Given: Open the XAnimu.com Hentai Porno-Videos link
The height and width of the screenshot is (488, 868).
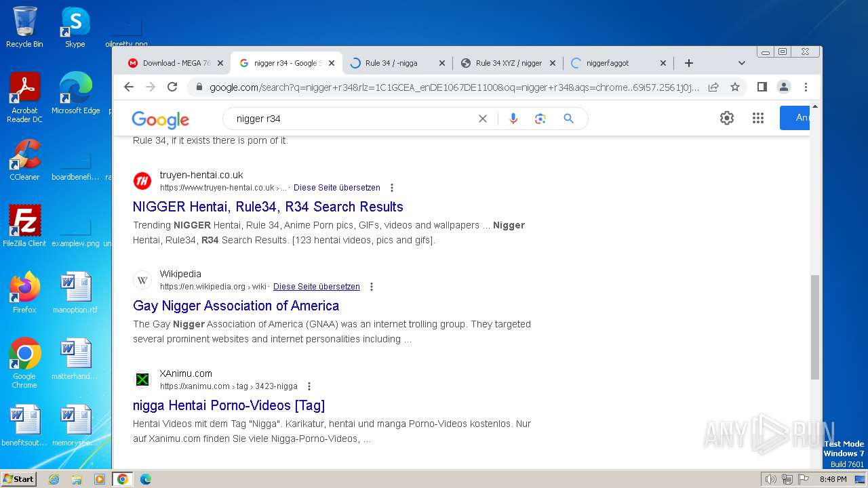Looking at the screenshot, I should coord(229,405).
